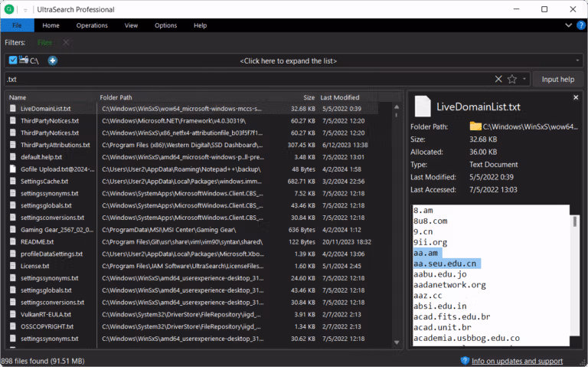
Task: Select the License.txt file name
Action: pyautogui.click(x=35, y=266)
